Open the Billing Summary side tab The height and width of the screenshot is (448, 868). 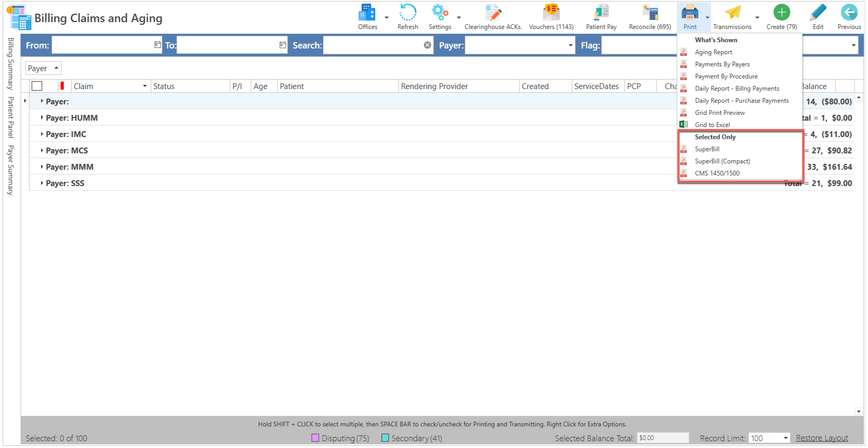(11, 64)
